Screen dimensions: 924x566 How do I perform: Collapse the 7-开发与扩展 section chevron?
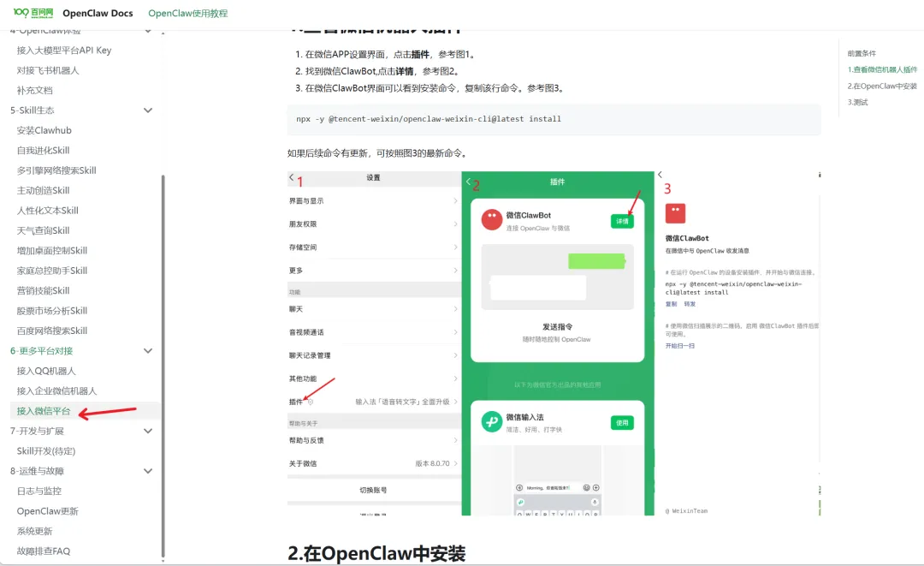[148, 431]
